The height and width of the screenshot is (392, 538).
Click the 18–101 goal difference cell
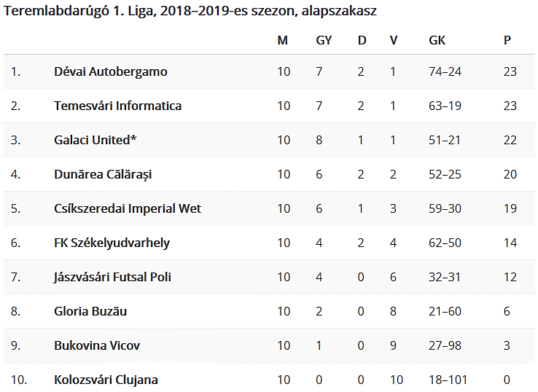(x=448, y=380)
